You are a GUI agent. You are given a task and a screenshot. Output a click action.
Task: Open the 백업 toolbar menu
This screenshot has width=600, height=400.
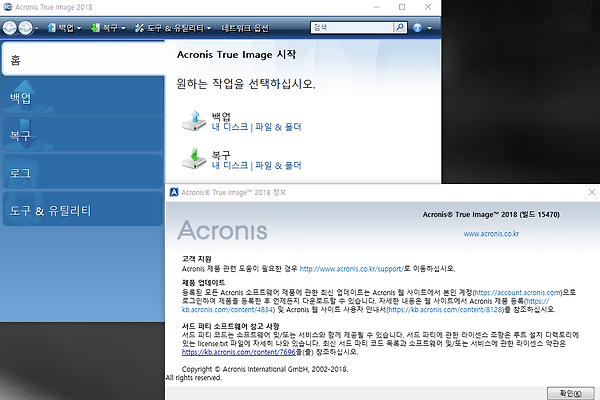point(64,28)
